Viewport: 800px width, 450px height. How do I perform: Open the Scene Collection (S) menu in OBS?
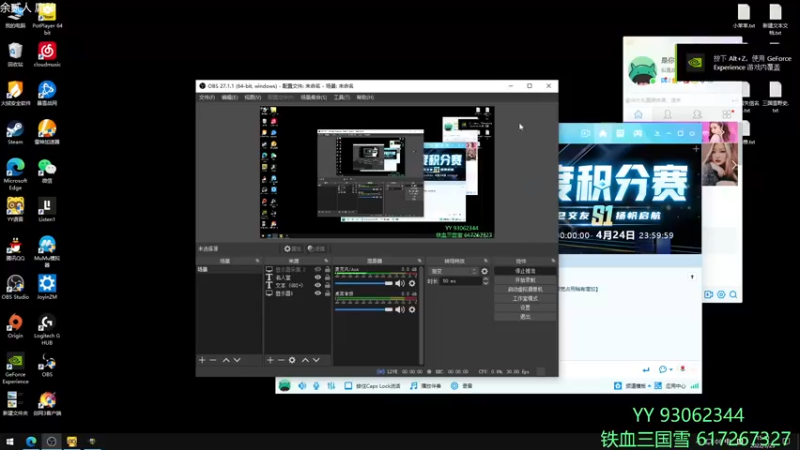pos(314,97)
